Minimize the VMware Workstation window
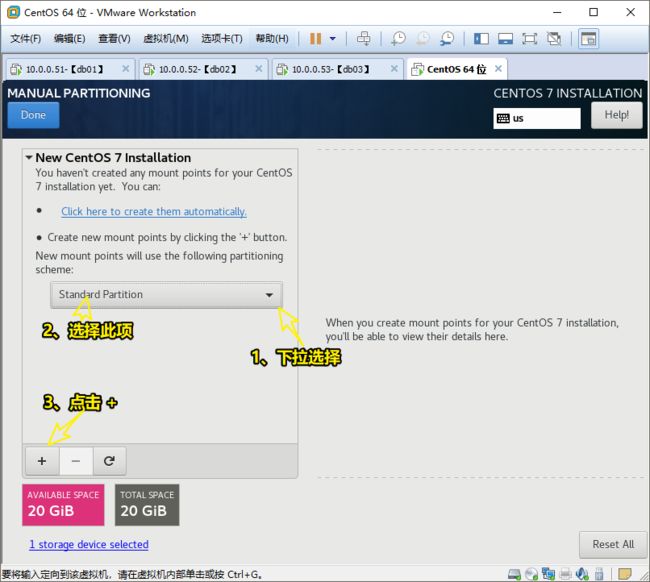650x582 pixels. pyautogui.click(x=557, y=12)
